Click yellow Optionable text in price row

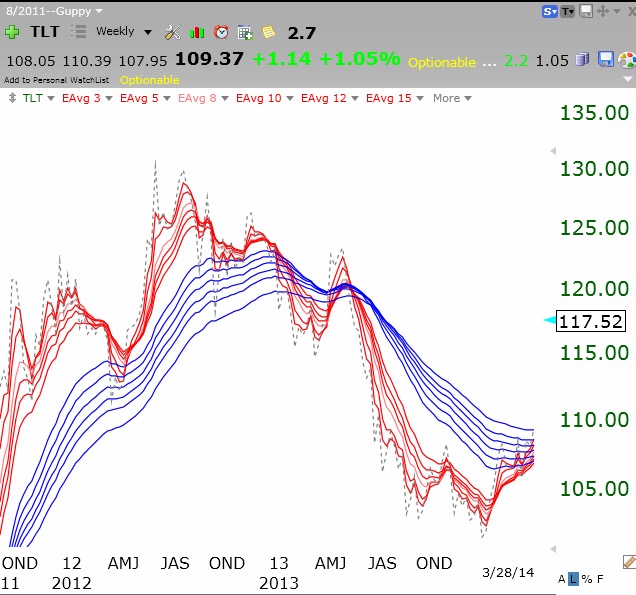click(442, 62)
